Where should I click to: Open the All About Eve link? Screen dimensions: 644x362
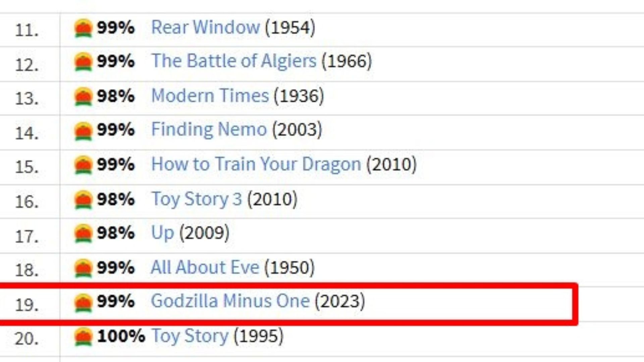pyautogui.click(x=205, y=267)
